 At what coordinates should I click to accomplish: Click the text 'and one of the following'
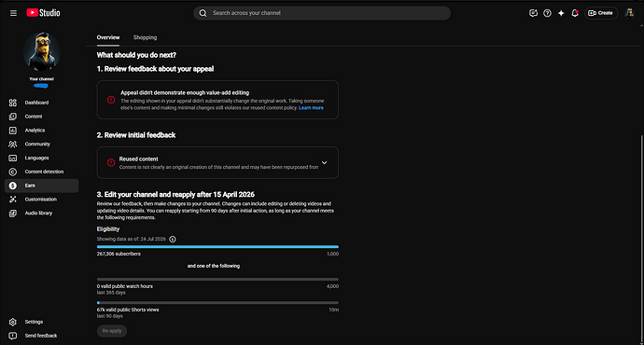click(214, 266)
